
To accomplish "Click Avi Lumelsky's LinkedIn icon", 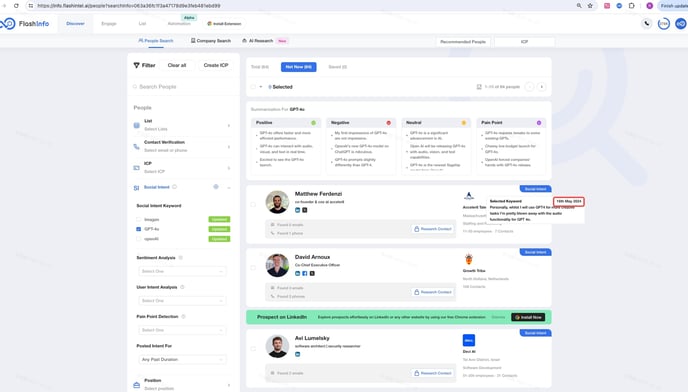I will pos(297,354).
